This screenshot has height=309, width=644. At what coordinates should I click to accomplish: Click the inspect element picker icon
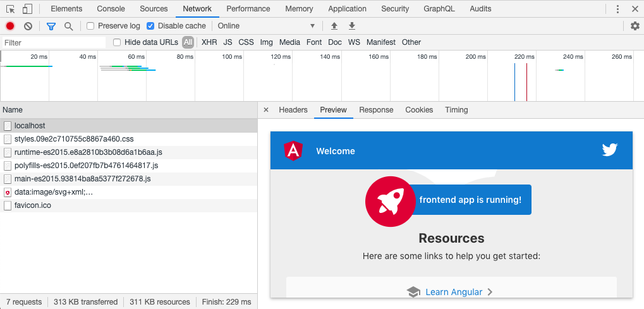pyautogui.click(x=10, y=9)
